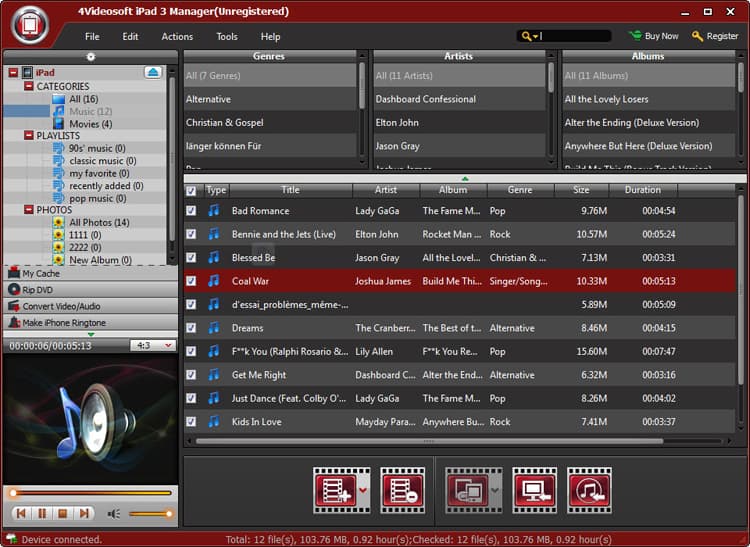Screen dimensions: 750x547
Task: Open the recently added playlist
Action: point(106,186)
